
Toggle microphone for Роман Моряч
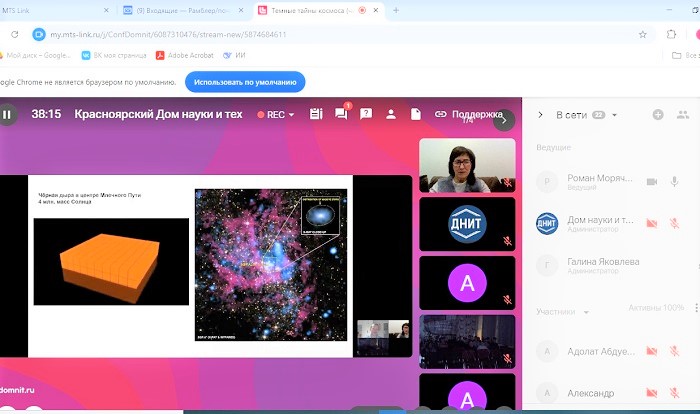(675, 181)
